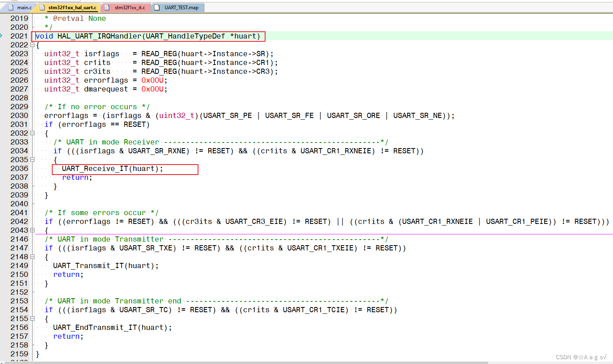Collapse the code fold at line 2032
Image resolution: width=613 pixels, height=364 pixels.
33,133
